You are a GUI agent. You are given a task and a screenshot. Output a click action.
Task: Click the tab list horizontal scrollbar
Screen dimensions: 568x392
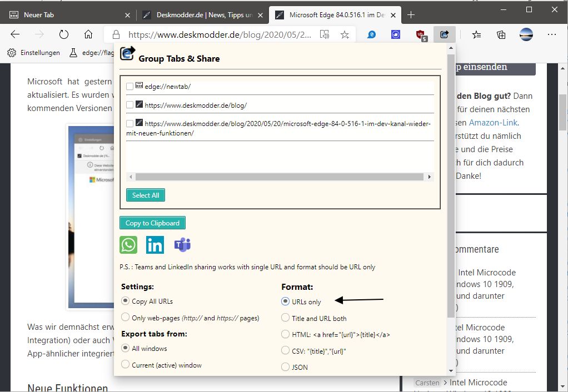coord(280,177)
